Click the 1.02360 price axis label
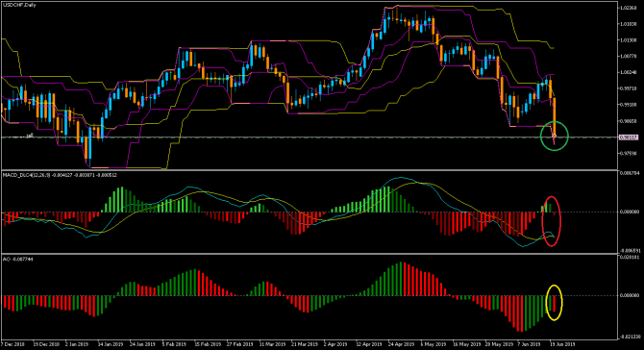Viewport: 644px width, 350px height. tap(629, 8)
